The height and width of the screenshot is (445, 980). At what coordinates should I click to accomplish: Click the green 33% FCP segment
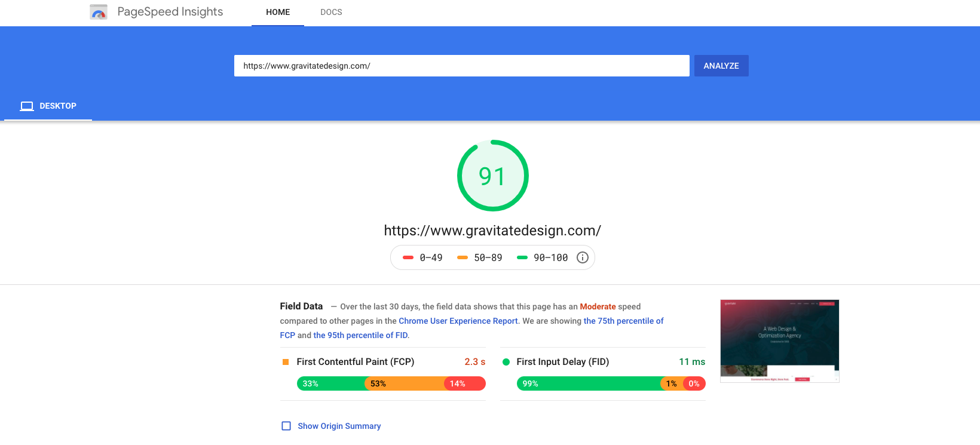point(331,383)
